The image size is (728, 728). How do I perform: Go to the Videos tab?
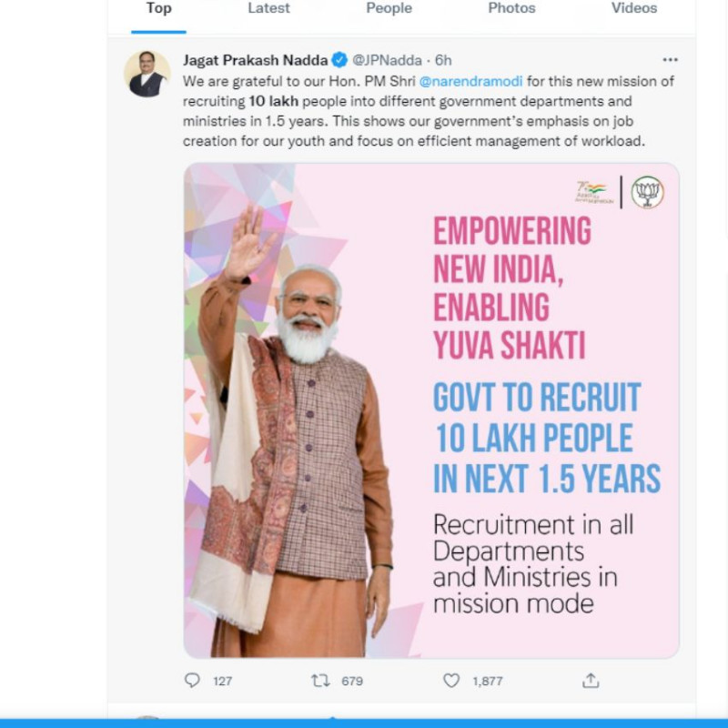(633, 8)
